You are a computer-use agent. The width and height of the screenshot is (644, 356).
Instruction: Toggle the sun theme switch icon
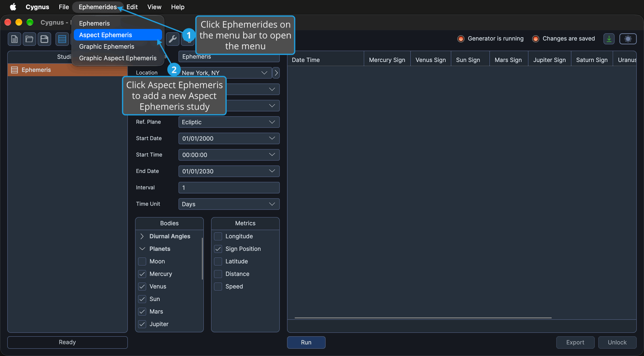tap(628, 39)
